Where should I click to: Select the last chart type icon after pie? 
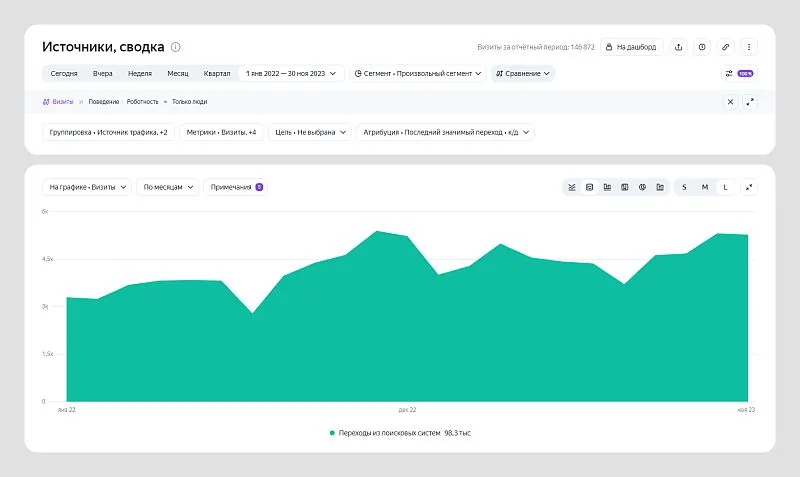tap(660, 187)
